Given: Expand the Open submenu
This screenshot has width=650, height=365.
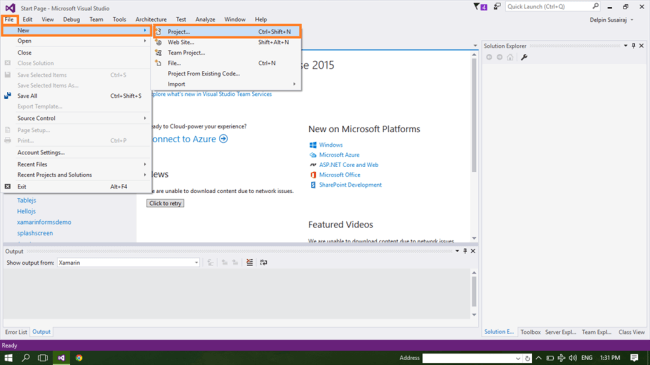Looking at the screenshot, I should click(x=145, y=41).
